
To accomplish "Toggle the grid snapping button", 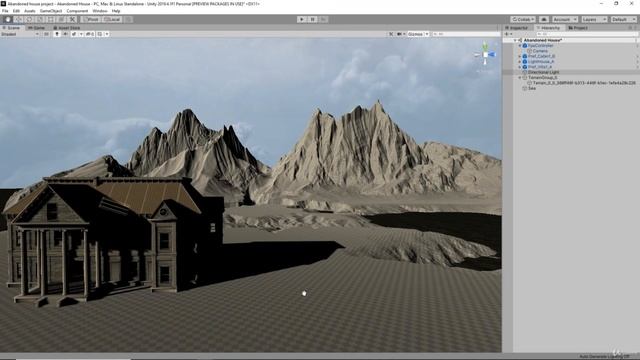I will 128,19.
